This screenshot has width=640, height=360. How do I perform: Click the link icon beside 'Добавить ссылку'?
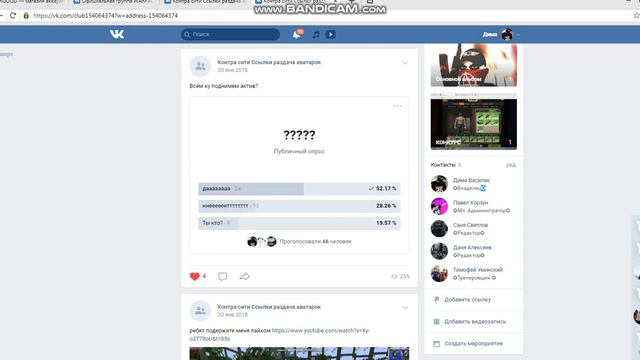pos(436,300)
